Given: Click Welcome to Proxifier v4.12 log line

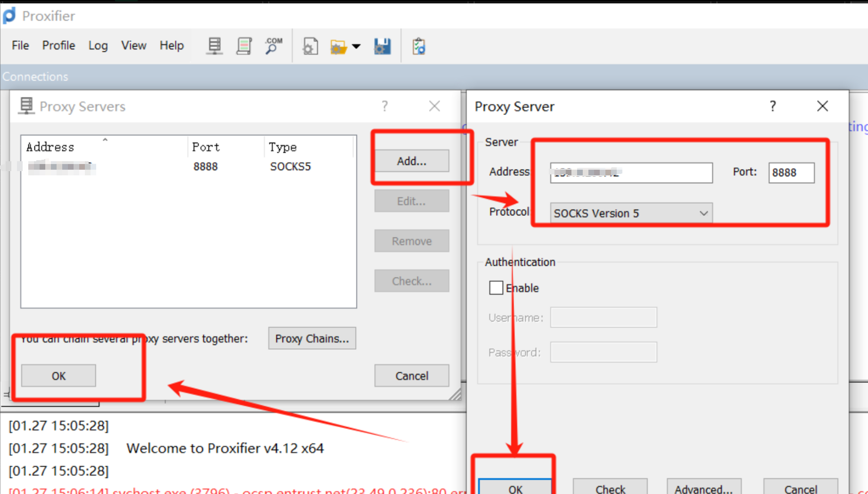Looking at the screenshot, I should 225,448.
